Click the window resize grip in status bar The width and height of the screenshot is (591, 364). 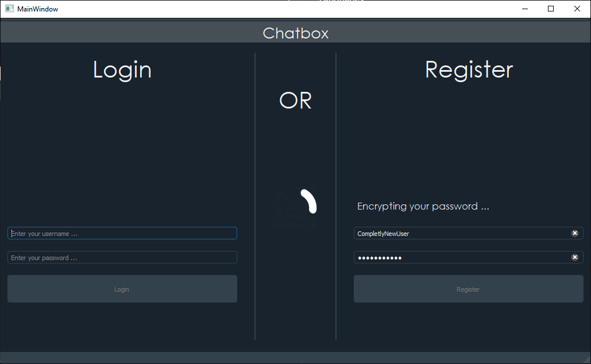click(x=586, y=359)
